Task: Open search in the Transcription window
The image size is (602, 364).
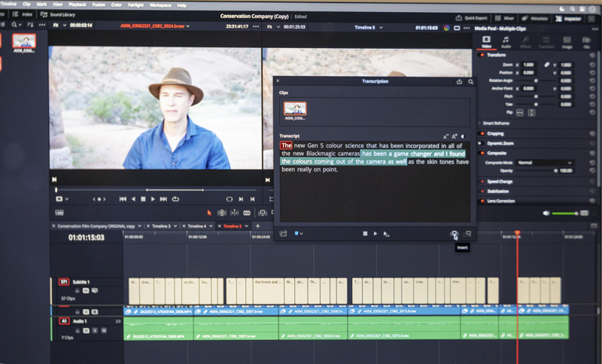Action: click(471, 81)
